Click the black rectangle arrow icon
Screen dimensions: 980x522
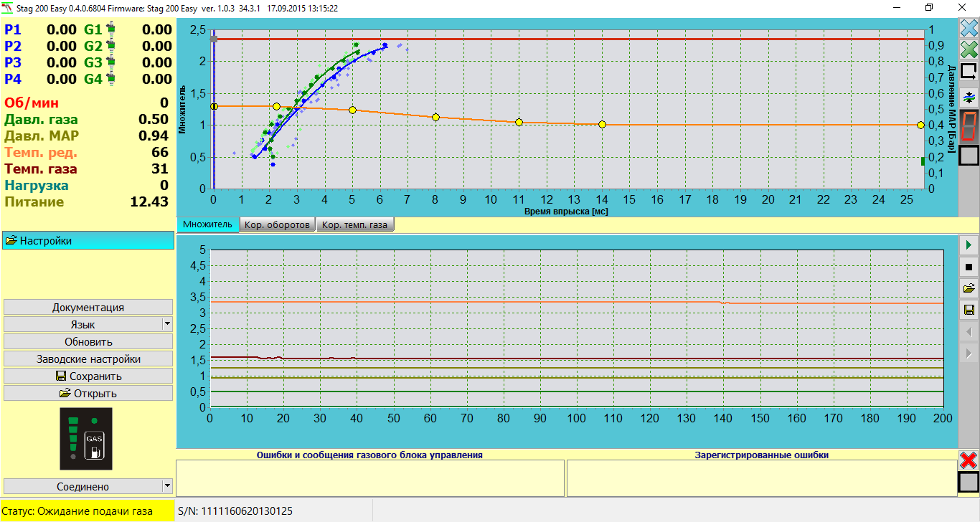969,72
